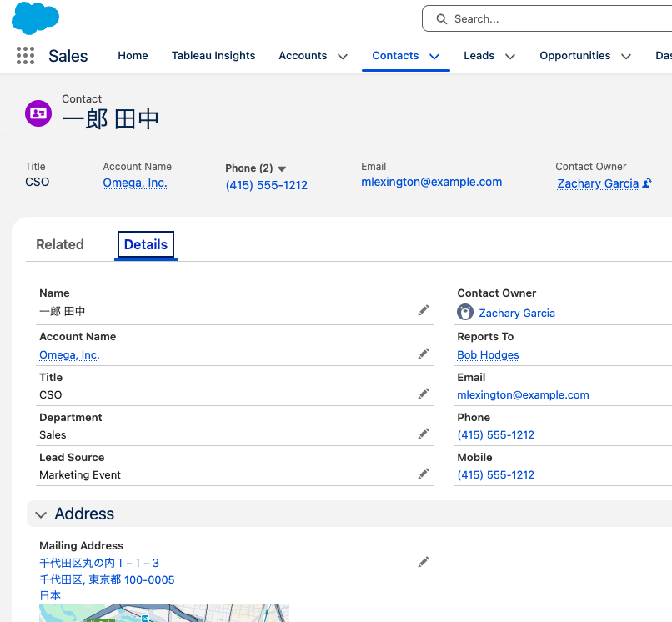This screenshot has height=622, width=672.
Task: Open Zachary Garcia link in header
Action: tap(598, 183)
